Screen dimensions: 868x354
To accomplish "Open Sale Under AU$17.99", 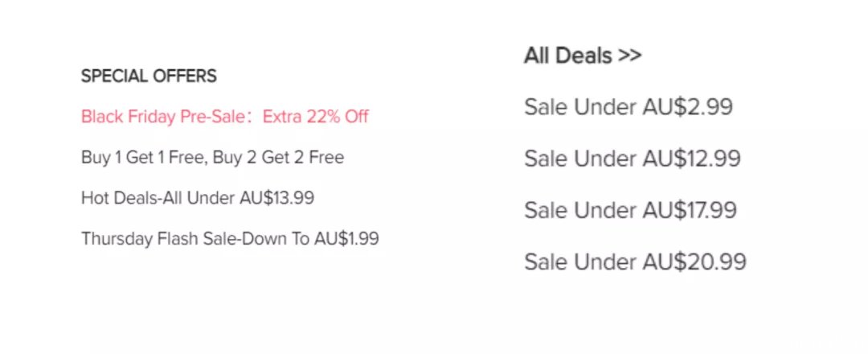I will (x=631, y=210).
